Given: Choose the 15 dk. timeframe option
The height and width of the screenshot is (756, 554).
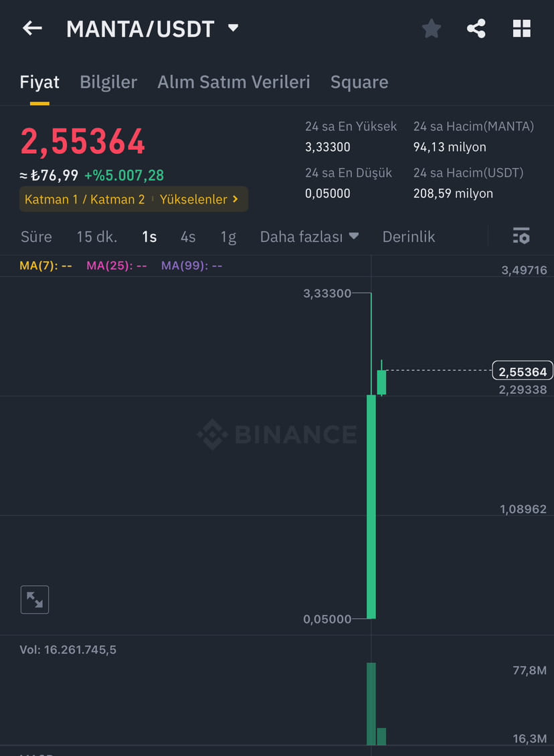Looking at the screenshot, I should [x=96, y=236].
